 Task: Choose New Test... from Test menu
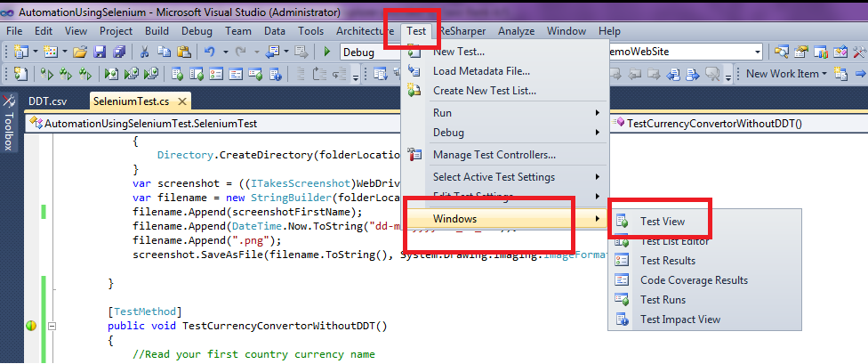tap(503, 53)
